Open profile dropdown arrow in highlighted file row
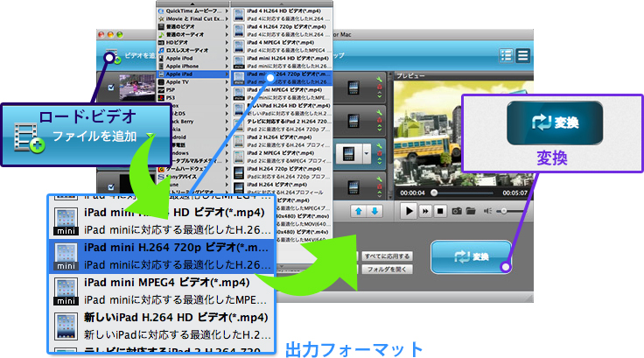 [367, 154]
